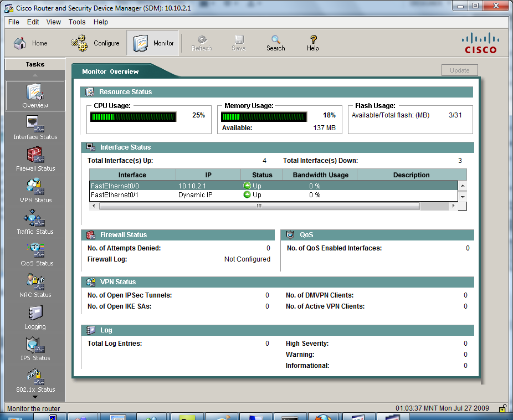Open Help from the toolbar

pos(313,43)
